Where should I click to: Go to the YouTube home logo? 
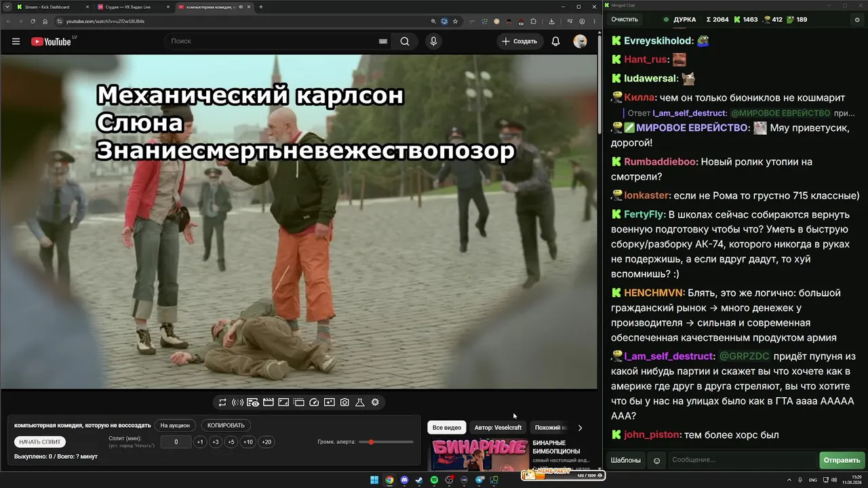tap(51, 41)
